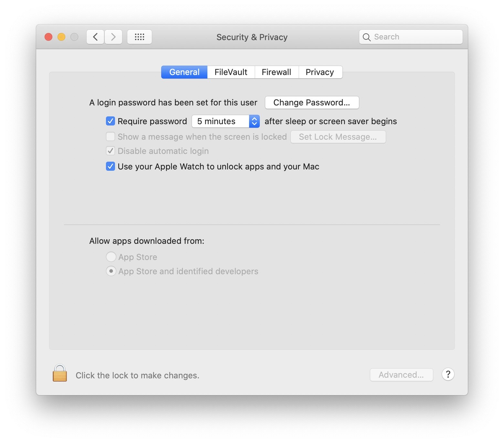Show all preferences grid icon

pyautogui.click(x=140, y=37)
